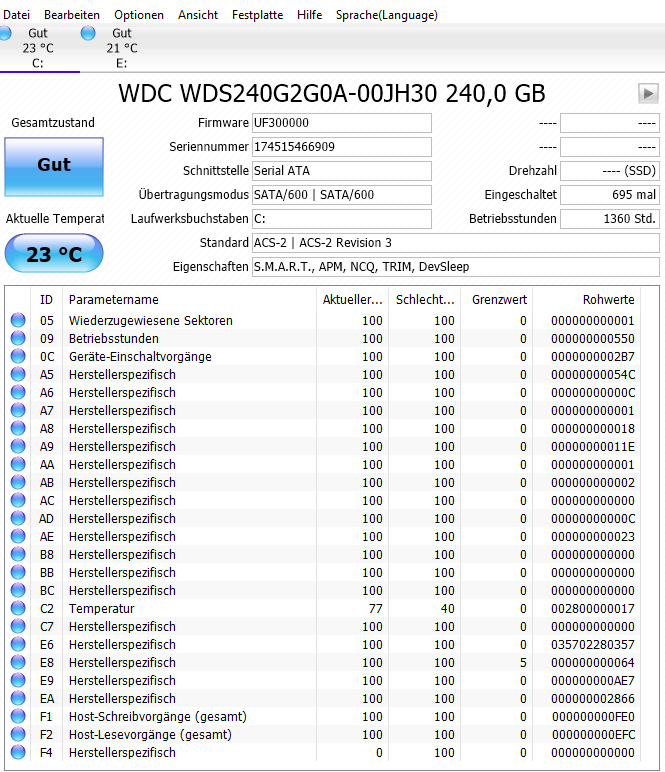Select the Geräte-Einschaltvorgänge row name
665x772 pixels.
tap(140, 356)
